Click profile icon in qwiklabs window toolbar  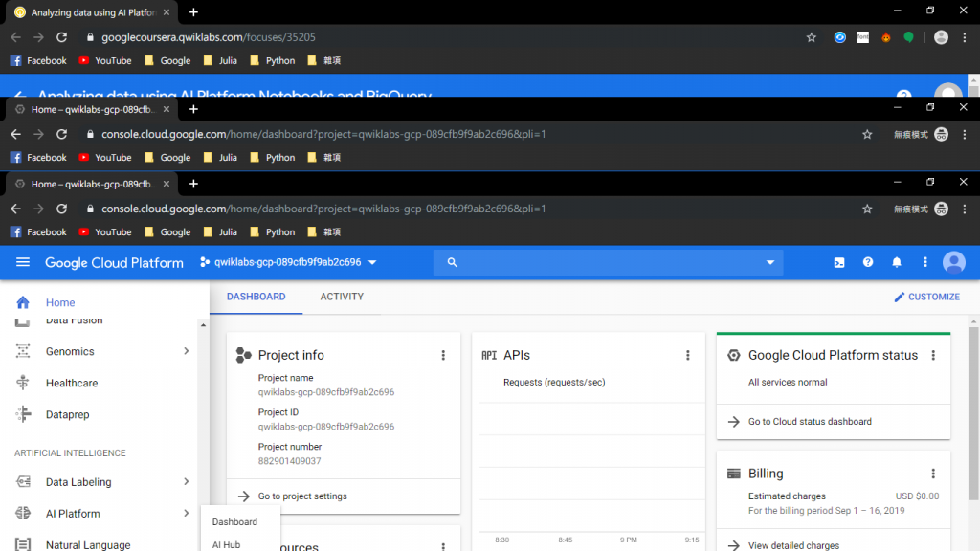[941, 37]
